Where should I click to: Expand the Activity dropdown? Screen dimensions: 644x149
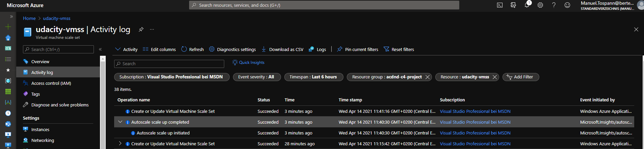(126, 49)
